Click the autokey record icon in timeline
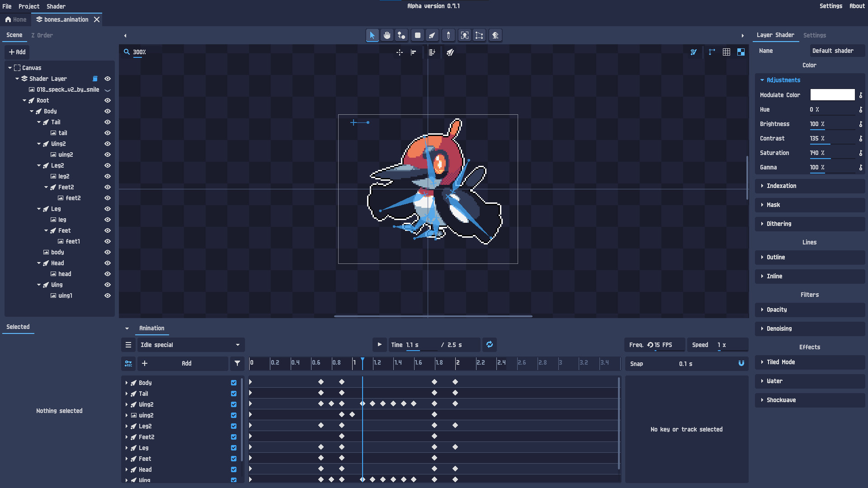Image resolution: width=868 pixels, height=488 pixels. pos(128,363)
